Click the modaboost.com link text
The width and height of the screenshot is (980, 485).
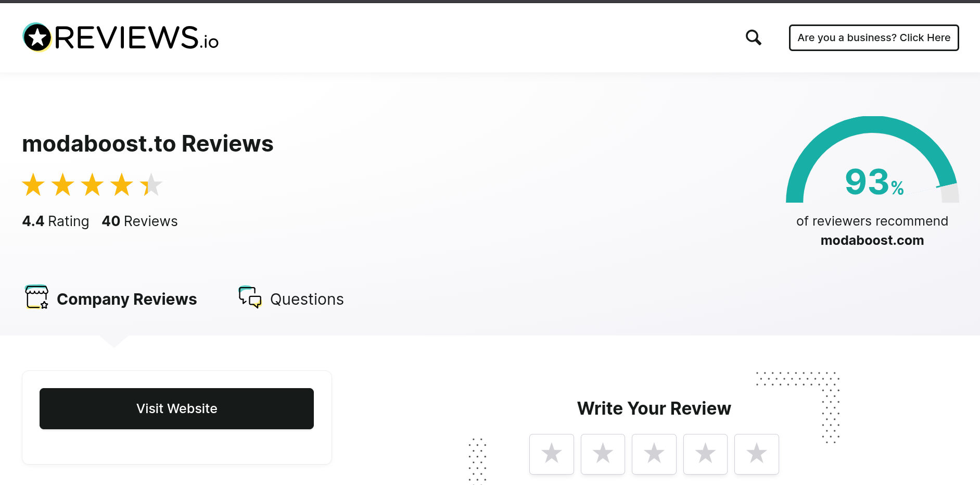tap(872, 240)
